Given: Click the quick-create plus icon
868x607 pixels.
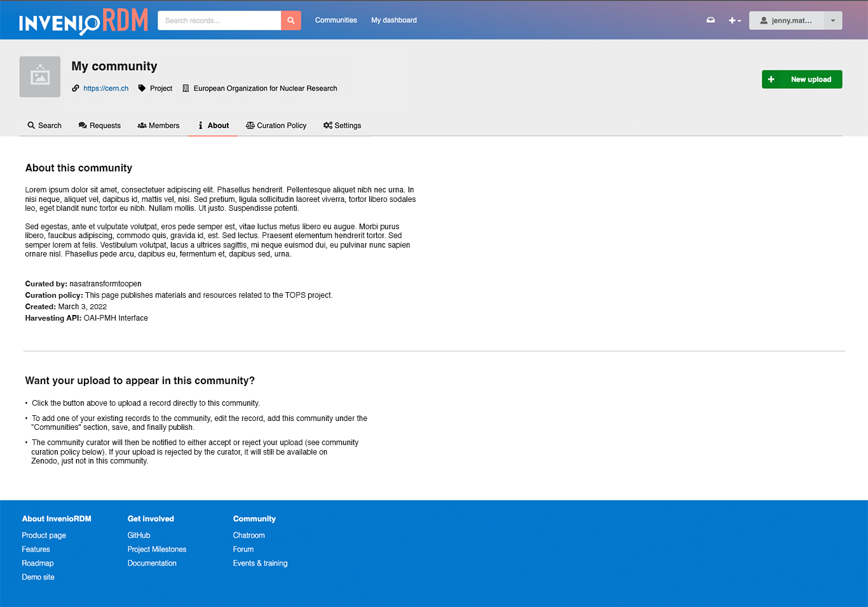Looking at the screenshot, I should click(731, 20).
